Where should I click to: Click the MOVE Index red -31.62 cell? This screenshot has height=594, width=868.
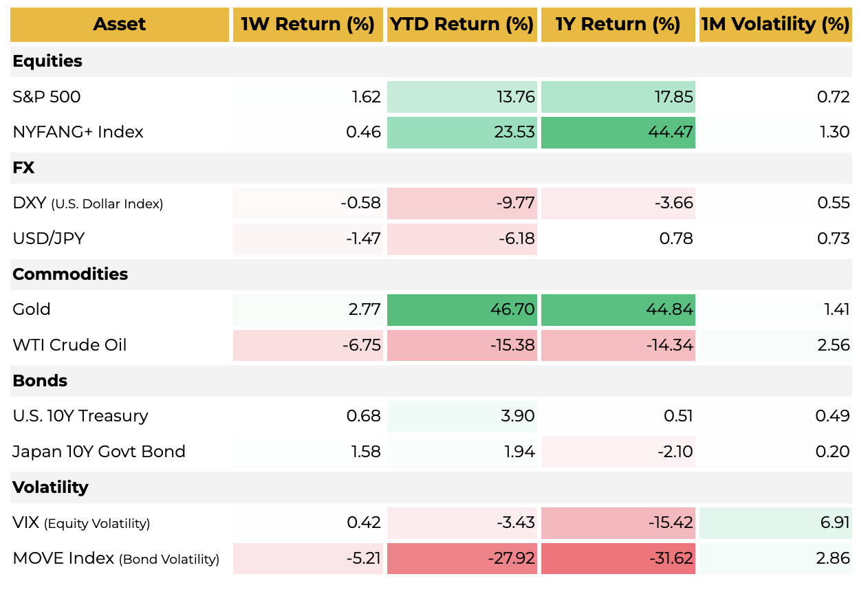(618, 558)
